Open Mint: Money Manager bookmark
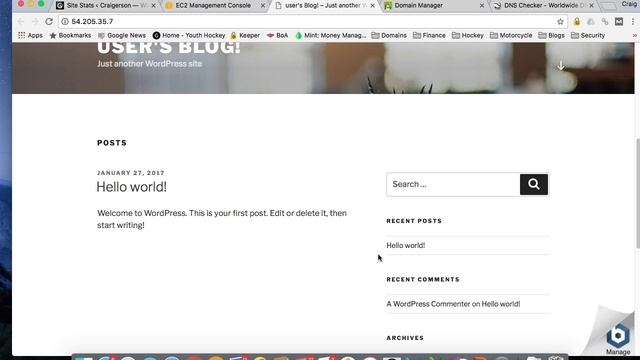Image resolution: width=640 pixels, height=360 pixels. tap(331, 36)
